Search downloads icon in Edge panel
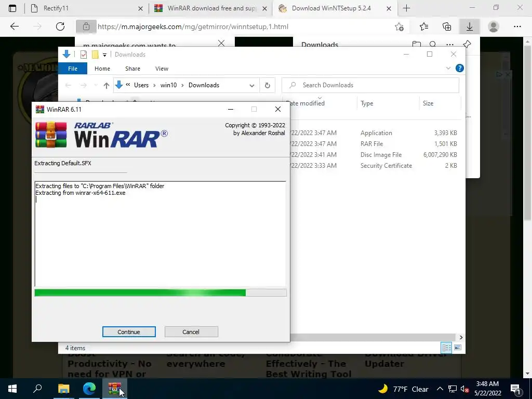Screen dimensions: 532x399 (x=433, y=44)
